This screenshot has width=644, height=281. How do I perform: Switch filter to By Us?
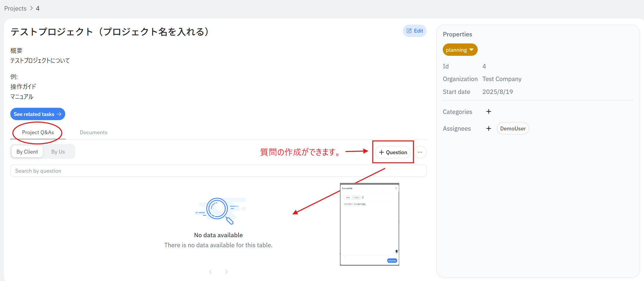click(58, 152)
